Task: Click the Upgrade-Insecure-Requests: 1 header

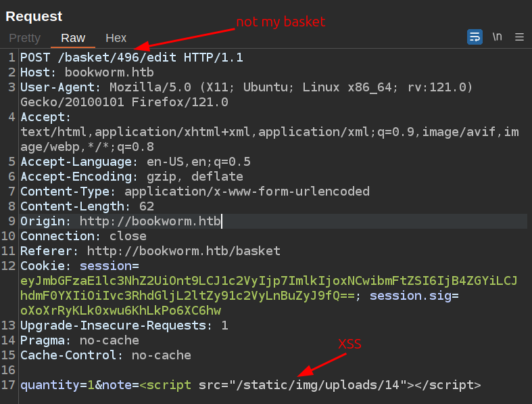Action: (x=124, y=326)
